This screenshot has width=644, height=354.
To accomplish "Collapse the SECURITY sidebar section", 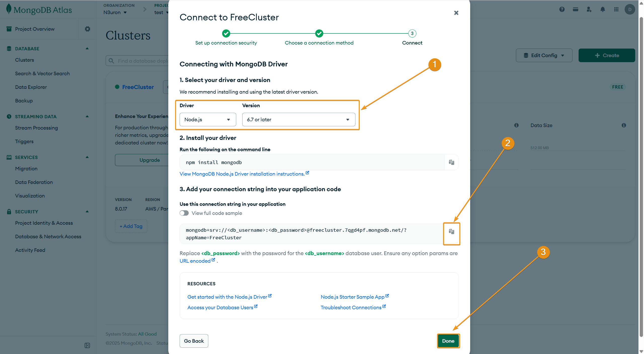I will pos(87,212).
